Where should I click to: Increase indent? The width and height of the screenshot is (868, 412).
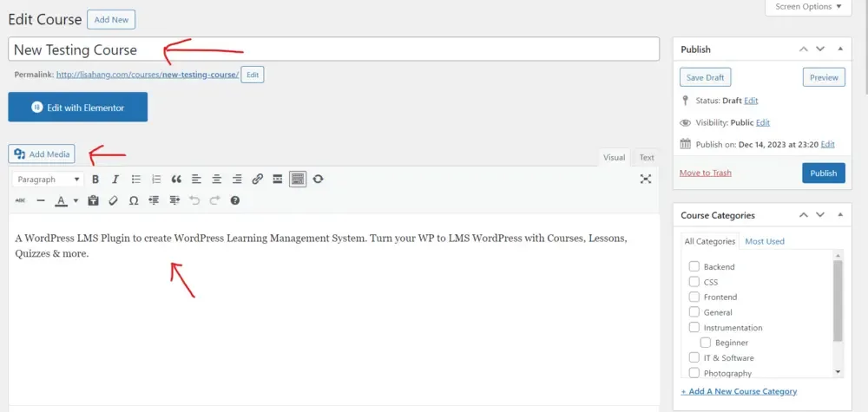coord(174,200)
